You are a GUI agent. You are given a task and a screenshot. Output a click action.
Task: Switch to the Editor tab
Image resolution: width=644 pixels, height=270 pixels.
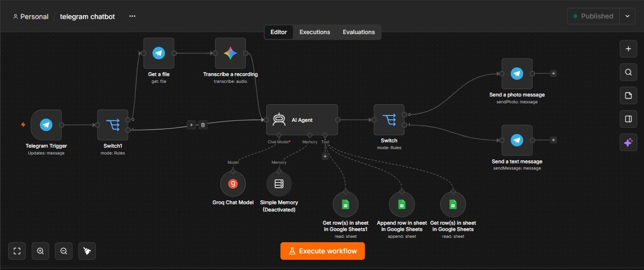click(278, 32)
